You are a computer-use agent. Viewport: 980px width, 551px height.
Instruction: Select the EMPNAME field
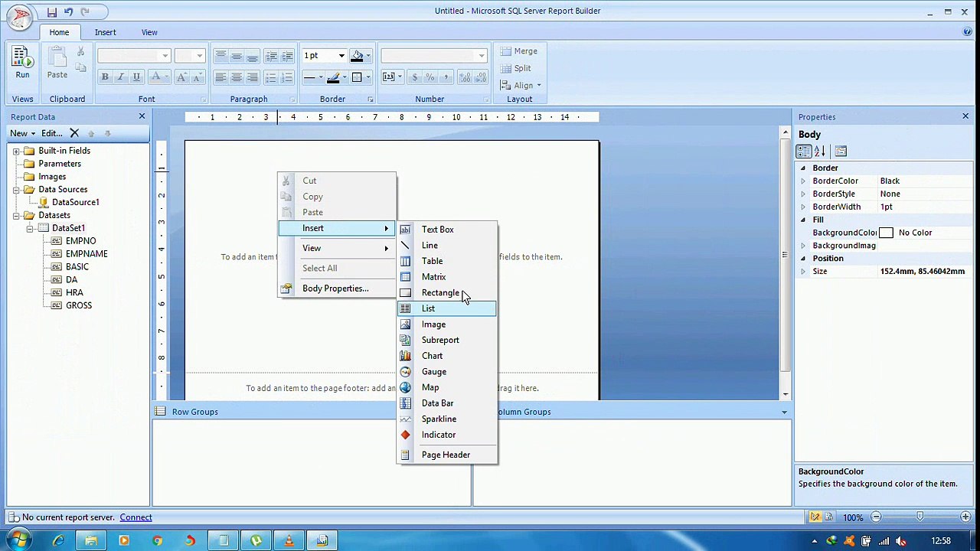(87, 254)
